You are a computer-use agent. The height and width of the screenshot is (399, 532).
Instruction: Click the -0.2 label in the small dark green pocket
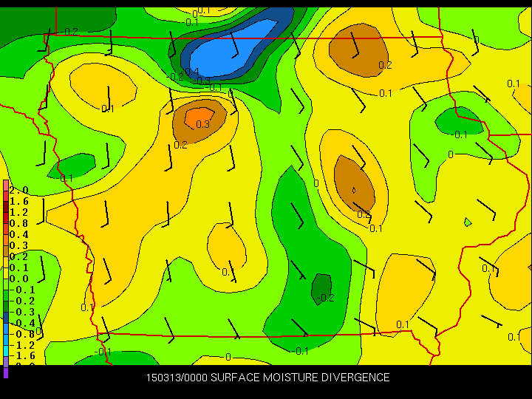tap(326, 298)
